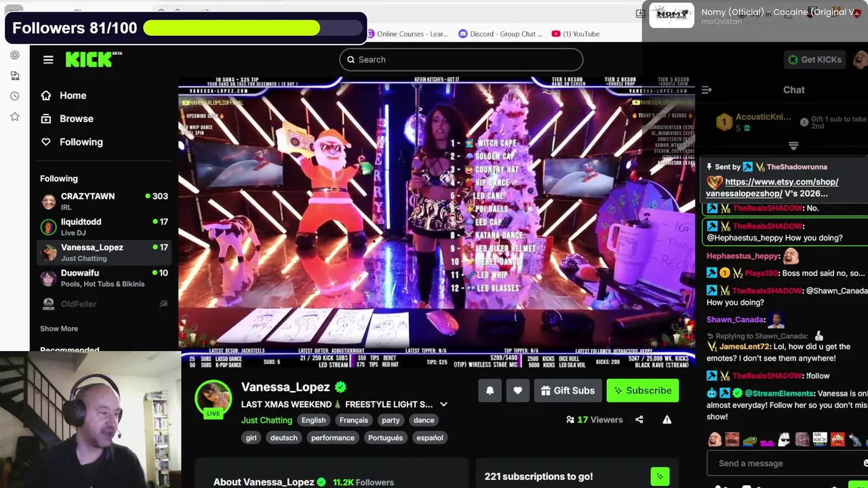Pick the red square emote

pos(837,439)
